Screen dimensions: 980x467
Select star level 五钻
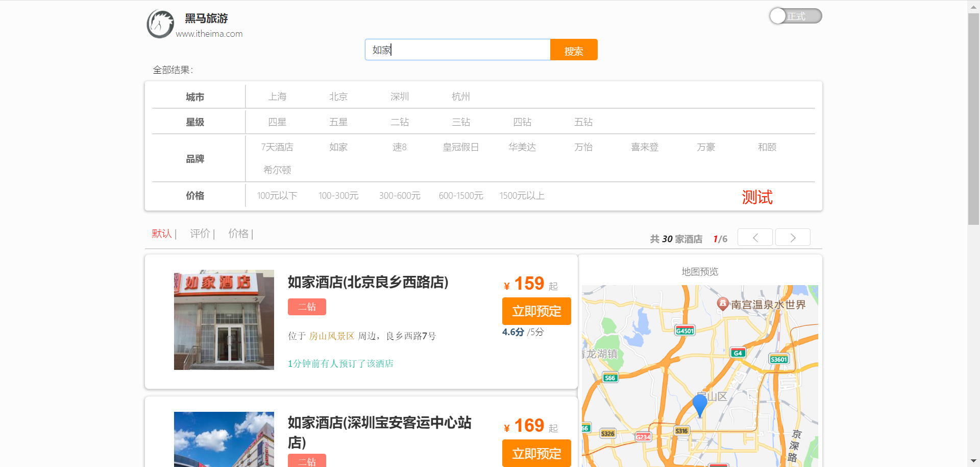click(583, 122)
